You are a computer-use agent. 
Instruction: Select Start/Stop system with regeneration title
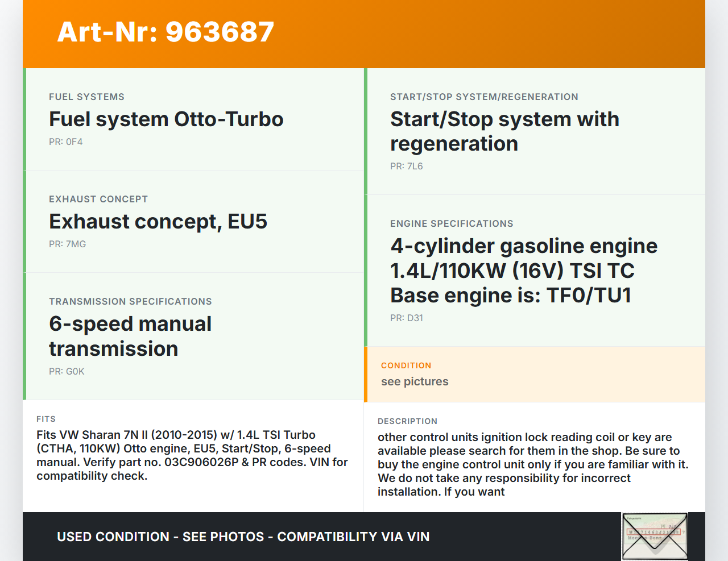(504, 131)
